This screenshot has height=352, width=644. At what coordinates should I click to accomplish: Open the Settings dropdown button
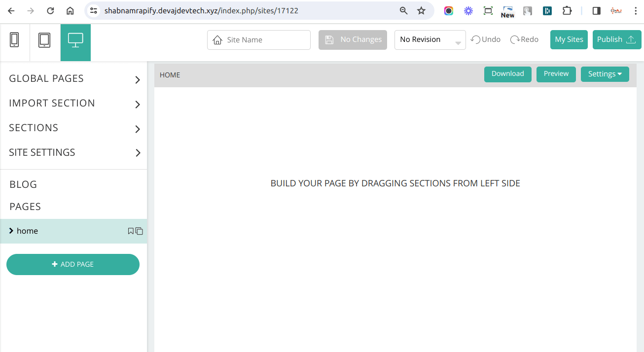pyautogui.click(x=605, y=74)
